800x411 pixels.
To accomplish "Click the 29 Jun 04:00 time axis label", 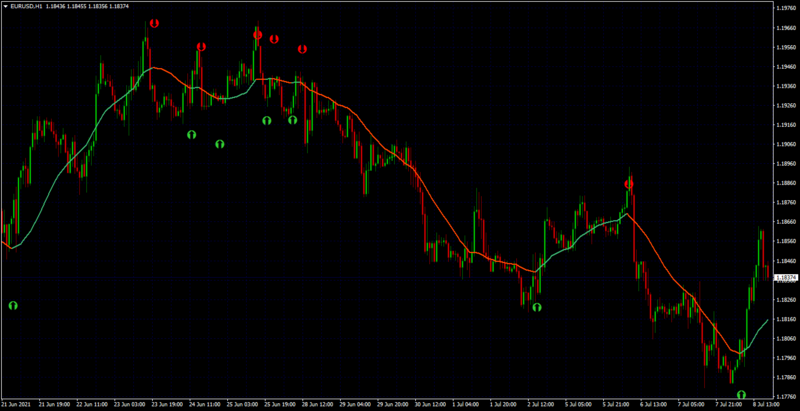I will point(356,405).
